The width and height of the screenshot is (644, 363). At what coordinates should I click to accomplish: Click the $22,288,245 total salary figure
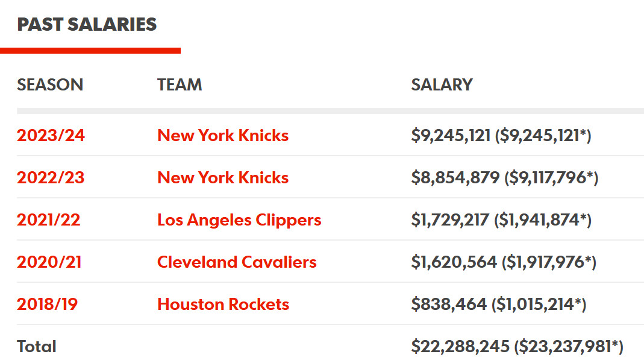460,347
